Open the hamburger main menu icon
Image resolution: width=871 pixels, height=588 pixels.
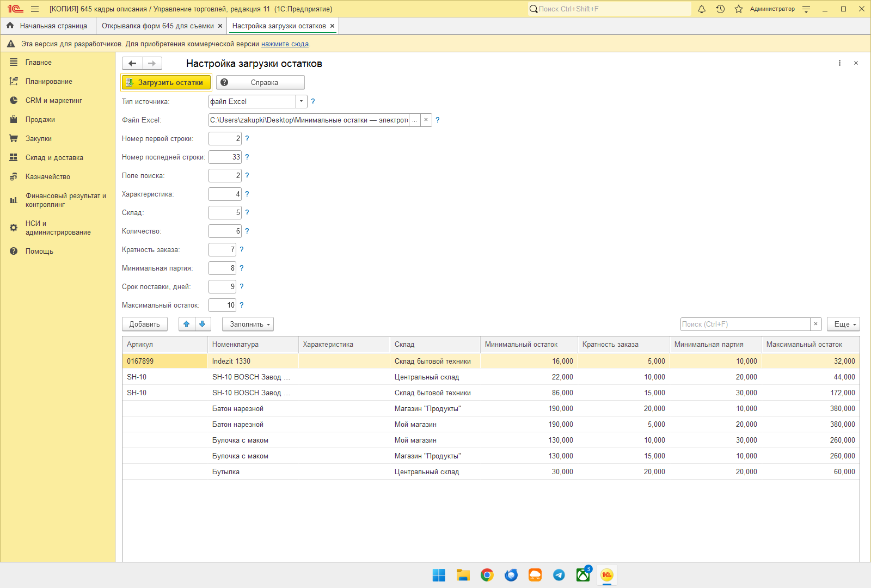click(x=35, y=9)
